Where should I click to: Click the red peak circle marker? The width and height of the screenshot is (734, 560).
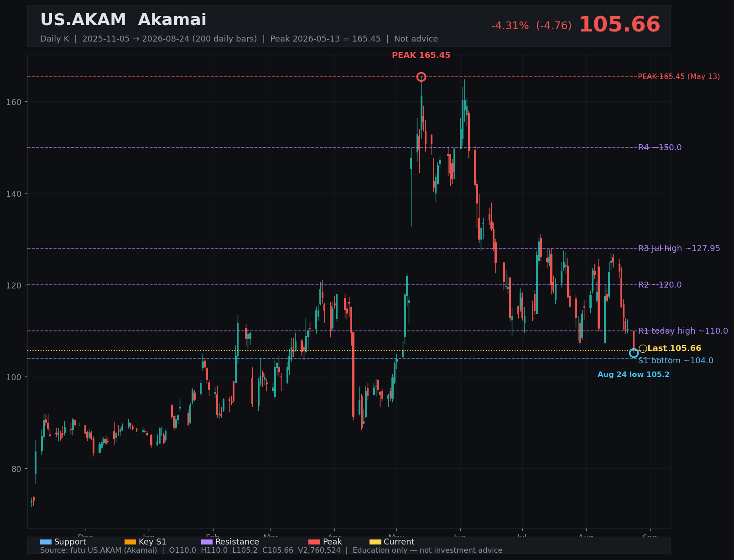421,77
